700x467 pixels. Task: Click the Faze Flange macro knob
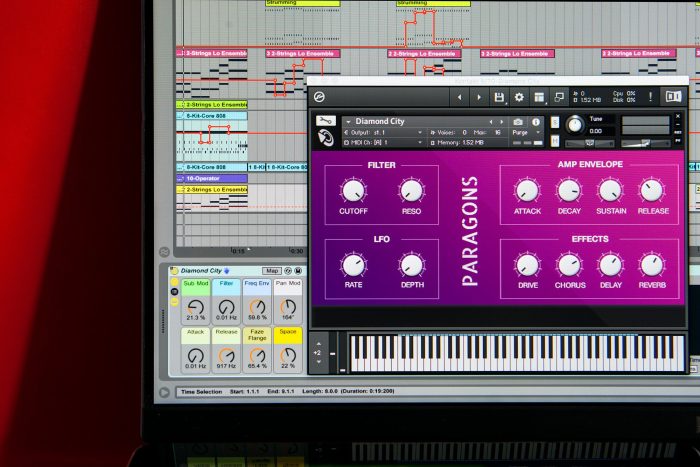click(x=257, y=356)
